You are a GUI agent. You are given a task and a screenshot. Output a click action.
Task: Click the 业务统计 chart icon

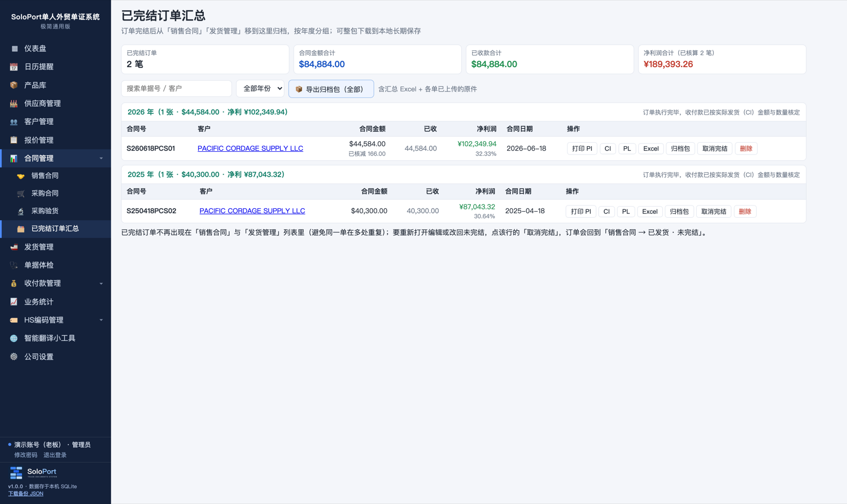14,301
